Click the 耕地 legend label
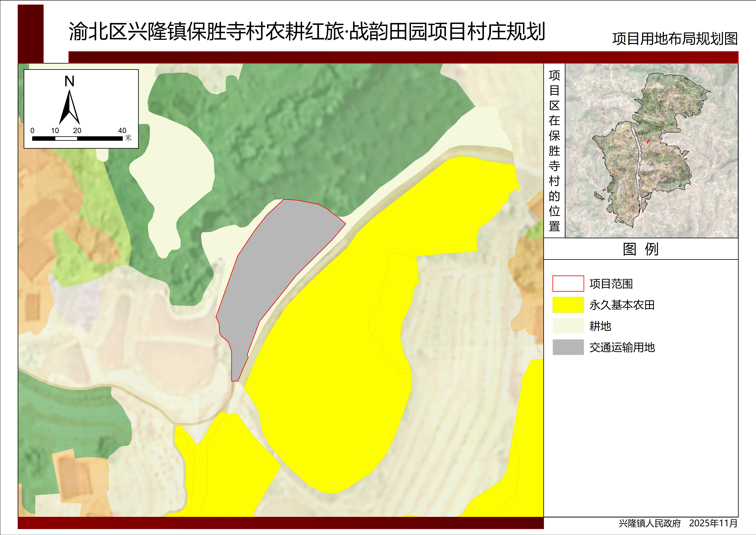This screenshot has width=756, height=535. point(600,326)
